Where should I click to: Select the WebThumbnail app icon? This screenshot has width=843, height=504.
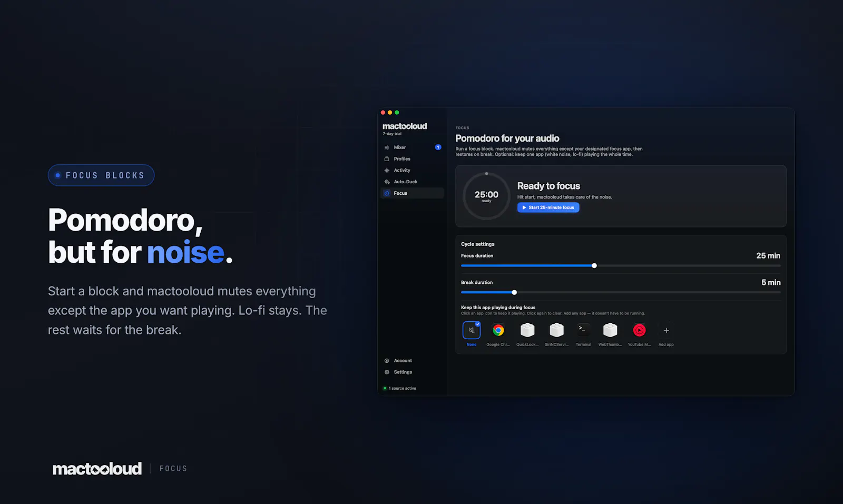[x=610, y=330]
